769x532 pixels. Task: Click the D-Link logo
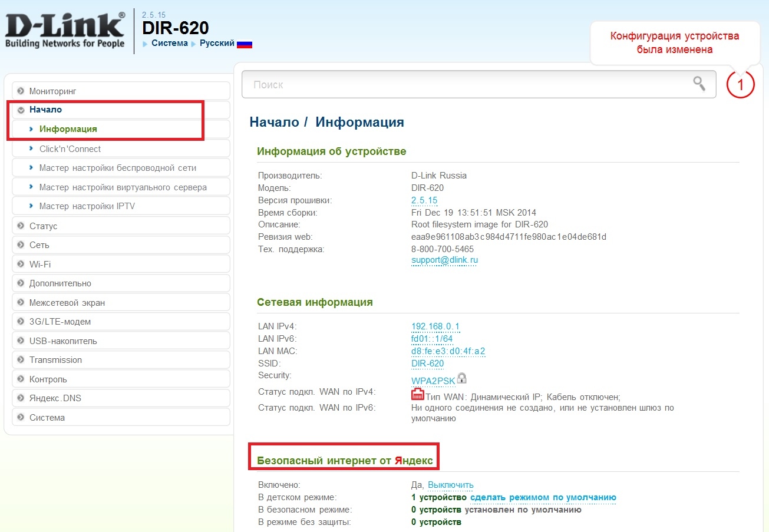(x=65, y=31)
